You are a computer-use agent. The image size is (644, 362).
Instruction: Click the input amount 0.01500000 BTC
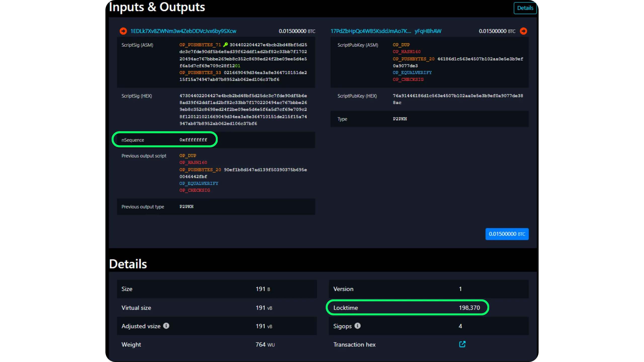pos(297,31)
